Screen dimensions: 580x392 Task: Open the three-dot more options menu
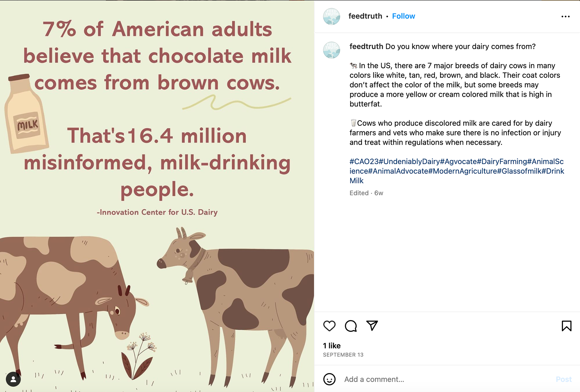(x=565, y=17)
